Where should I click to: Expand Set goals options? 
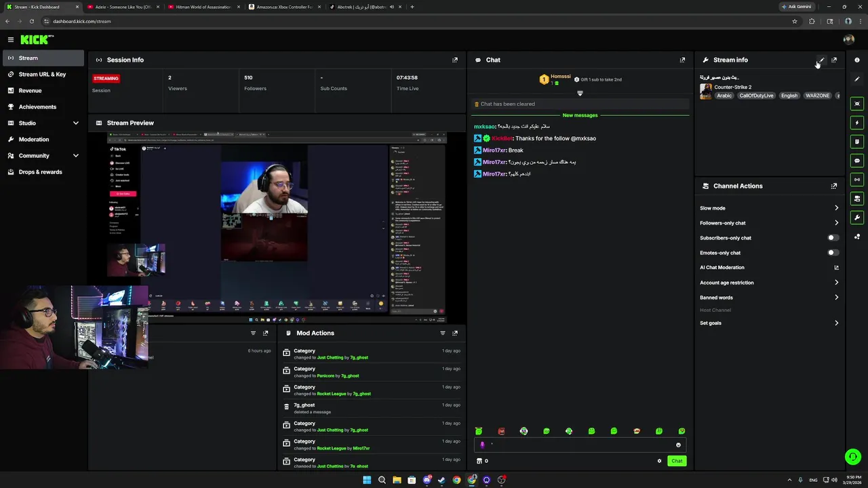(x=836, y=323)
